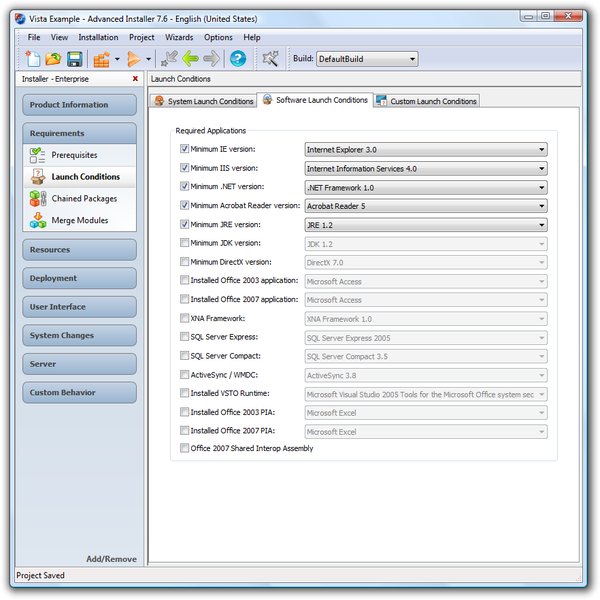
Task: Collapse the Requirements section header
Action: 80,133
